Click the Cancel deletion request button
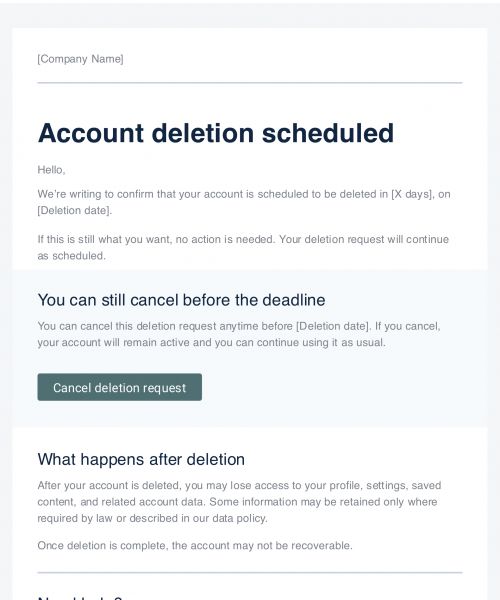500x600 pixels. tap(119, 387)
